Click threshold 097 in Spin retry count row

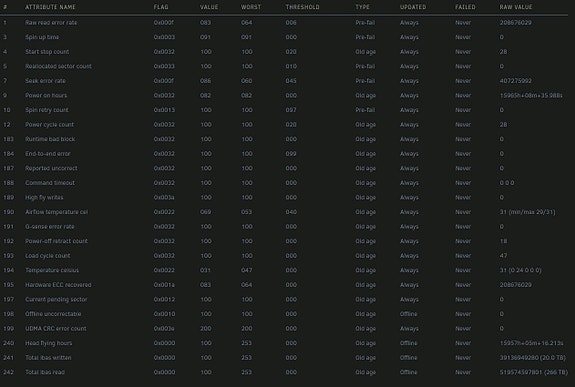coord(291,110)
